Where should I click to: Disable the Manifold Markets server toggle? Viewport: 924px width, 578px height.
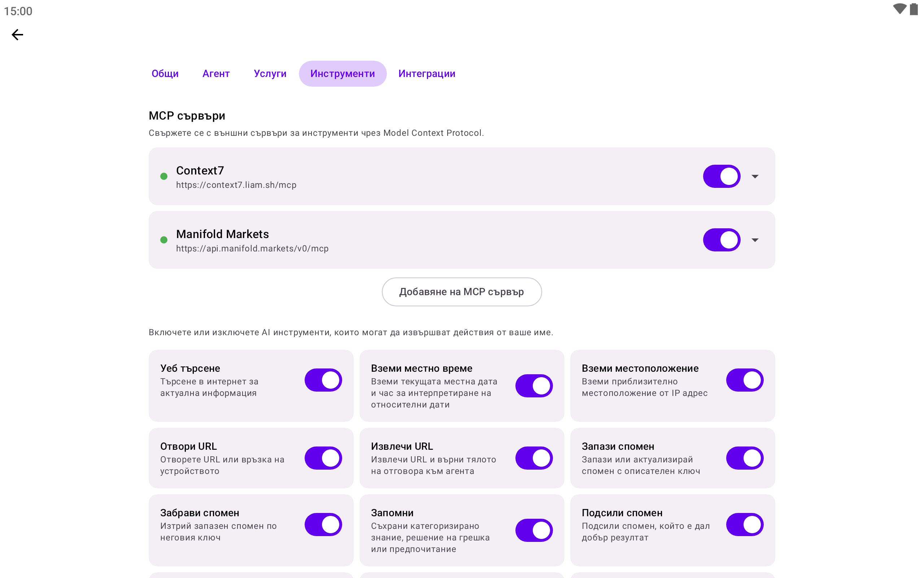722,240
